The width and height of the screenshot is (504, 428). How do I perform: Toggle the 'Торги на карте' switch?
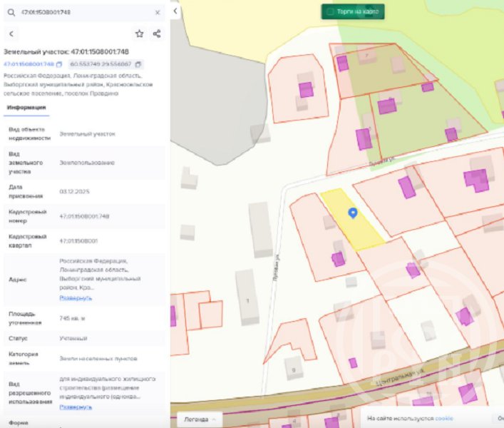point(330,11)
